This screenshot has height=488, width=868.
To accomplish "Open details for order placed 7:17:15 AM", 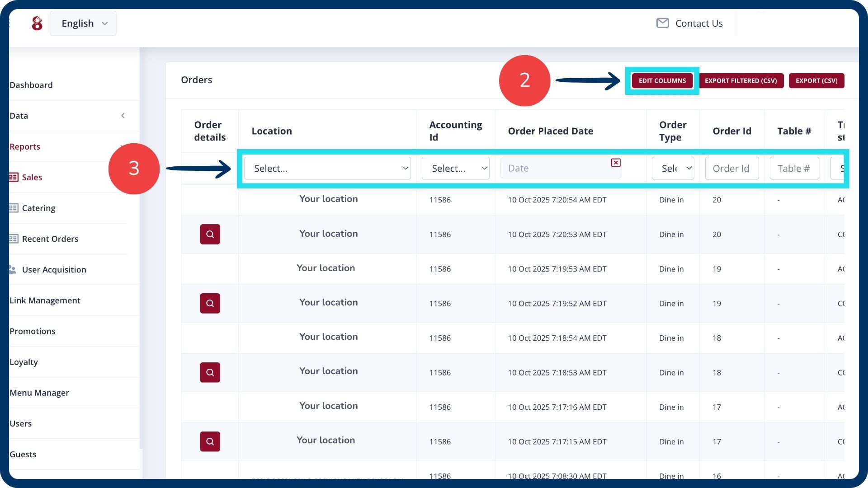I will click(x=210, y=441).
